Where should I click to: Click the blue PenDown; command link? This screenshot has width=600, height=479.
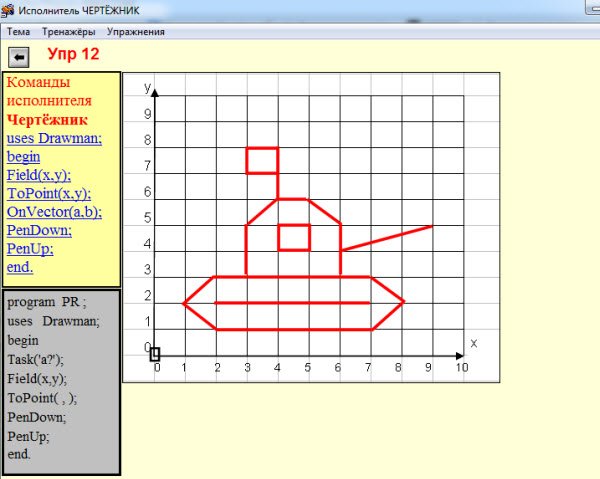click(38, 230)
